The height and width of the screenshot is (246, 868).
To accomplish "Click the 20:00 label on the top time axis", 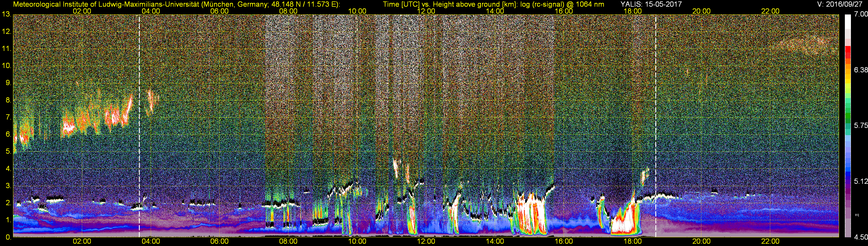I will [702, 11].
